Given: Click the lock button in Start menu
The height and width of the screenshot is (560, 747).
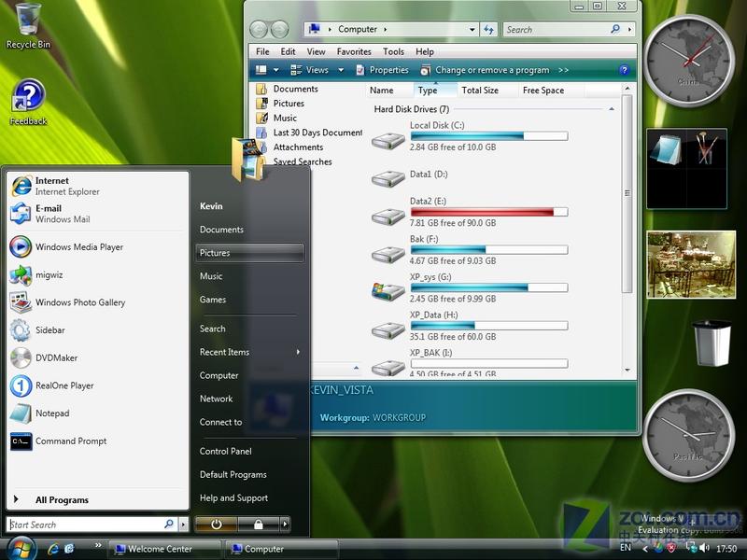Looking at the screenshot, I should pos(259,525).
